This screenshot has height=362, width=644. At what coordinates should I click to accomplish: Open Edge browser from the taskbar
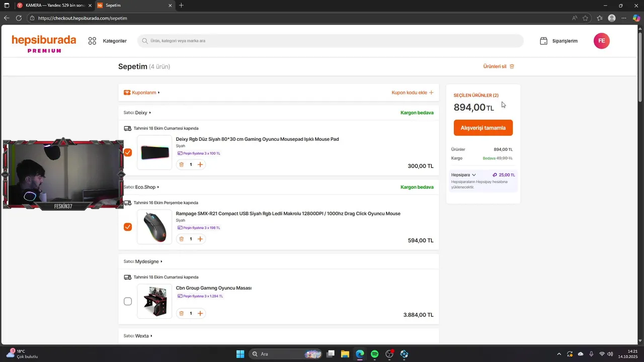click(x=360, y=354)
